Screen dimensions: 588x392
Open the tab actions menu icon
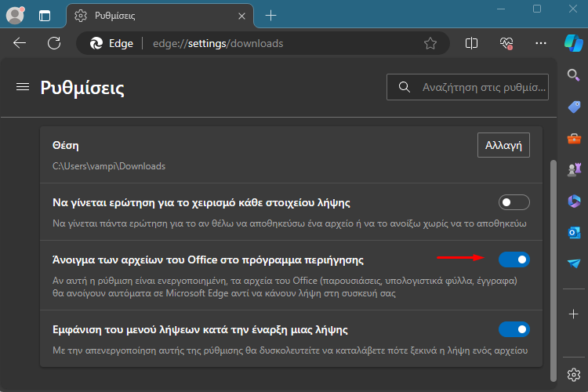(x=45, y=16)
